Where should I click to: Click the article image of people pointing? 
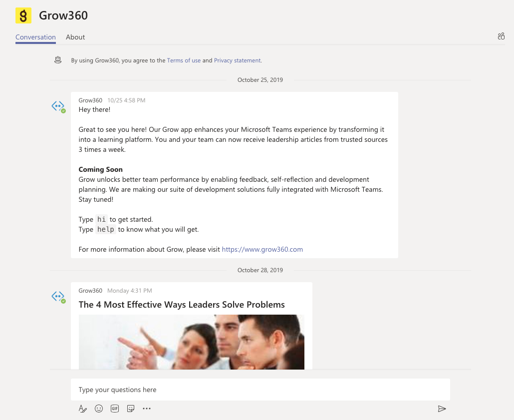tap(192, 342)
